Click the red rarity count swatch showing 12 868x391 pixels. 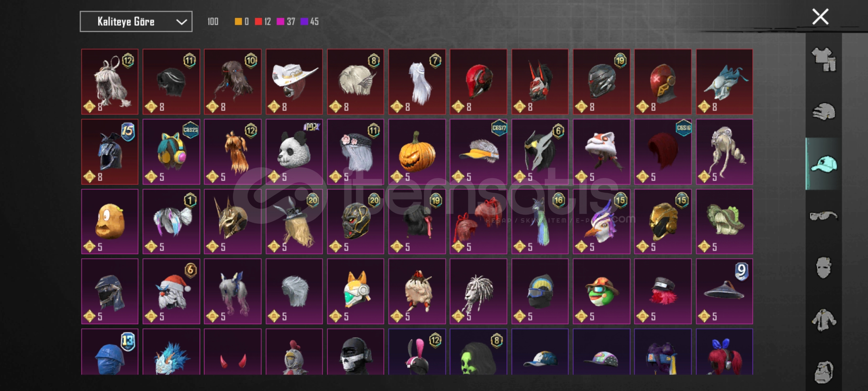click(263, 22)
